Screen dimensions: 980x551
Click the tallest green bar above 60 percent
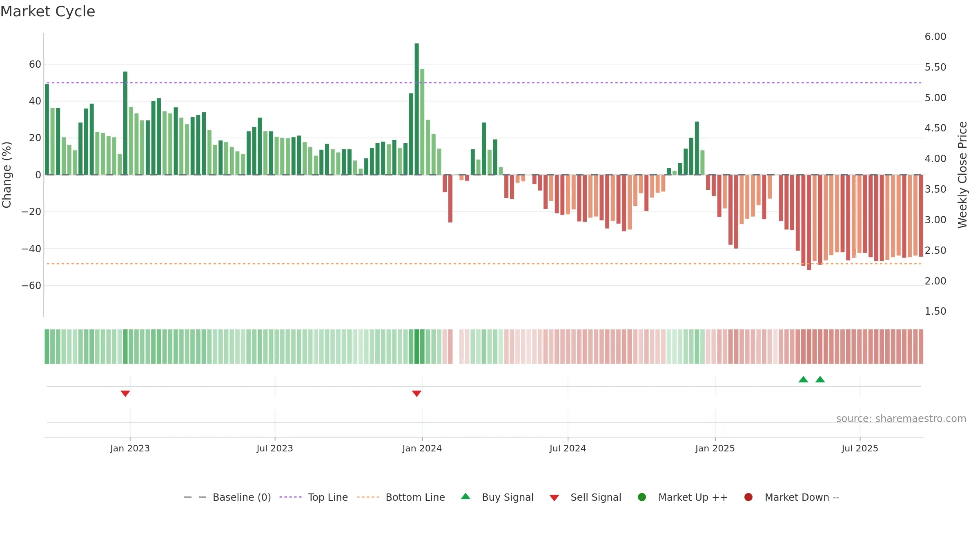[x=416, y=109]
